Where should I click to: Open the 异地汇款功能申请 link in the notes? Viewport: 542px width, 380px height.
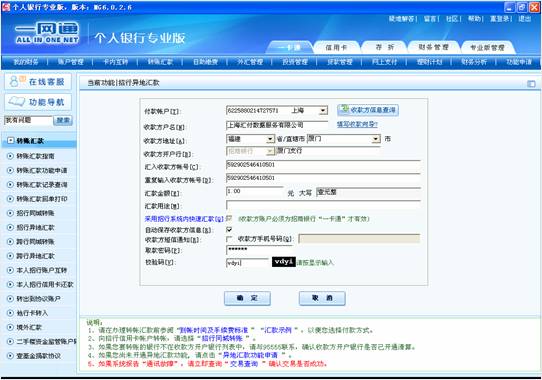pos(250,355)
